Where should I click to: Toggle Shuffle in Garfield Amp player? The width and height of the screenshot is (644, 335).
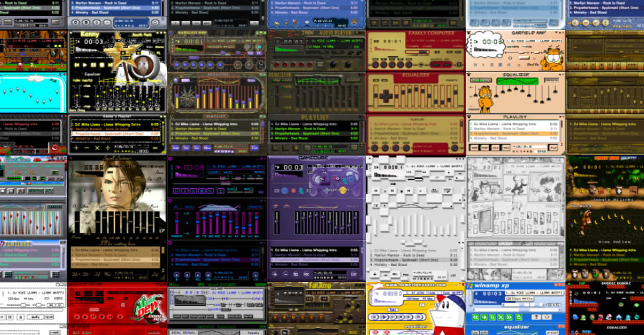tap(532, 64)
